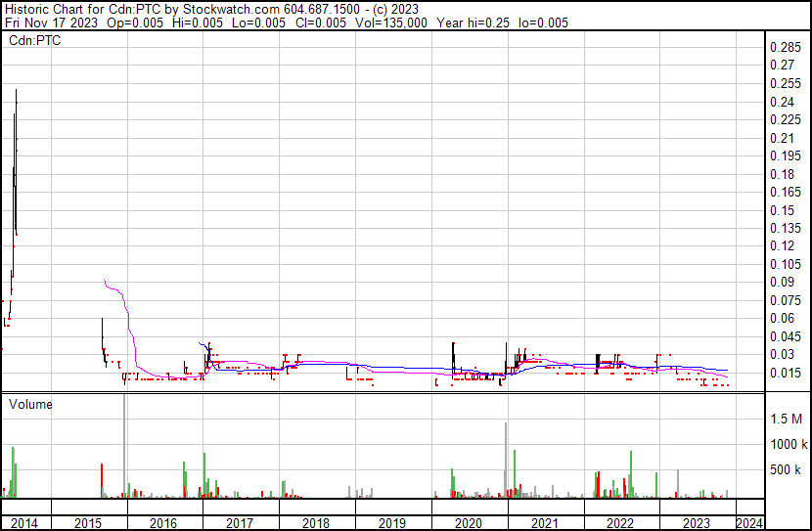Click the 0.27 price axis label
Image resolution: width=812 pixels, height=531 pixels.
[x=782, y=66]
